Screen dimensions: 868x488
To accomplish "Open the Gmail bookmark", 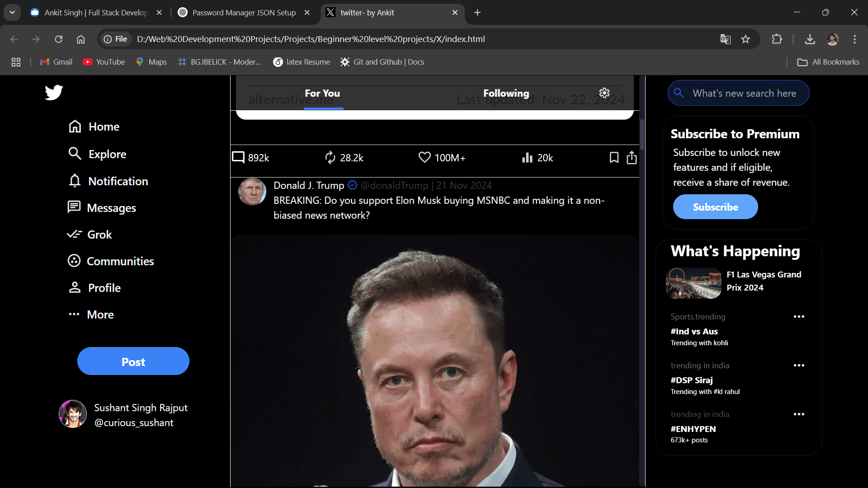I will (x=57, y=62).
